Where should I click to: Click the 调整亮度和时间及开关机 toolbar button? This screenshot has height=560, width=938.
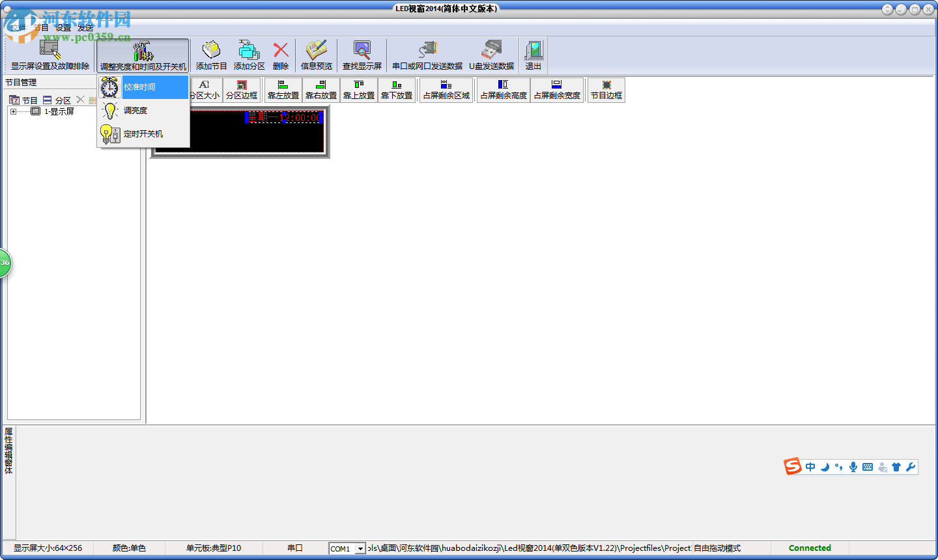143,55
